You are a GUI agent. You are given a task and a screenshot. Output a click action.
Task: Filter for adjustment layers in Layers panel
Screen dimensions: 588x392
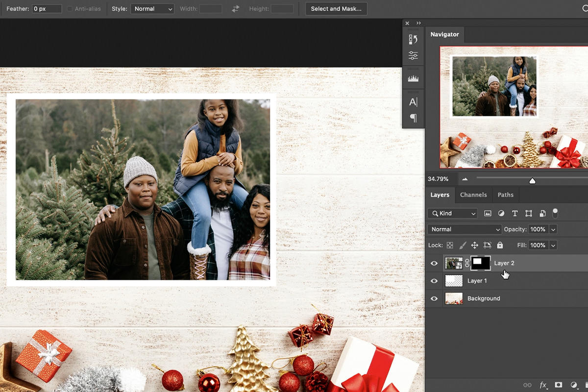click(501, 213)
